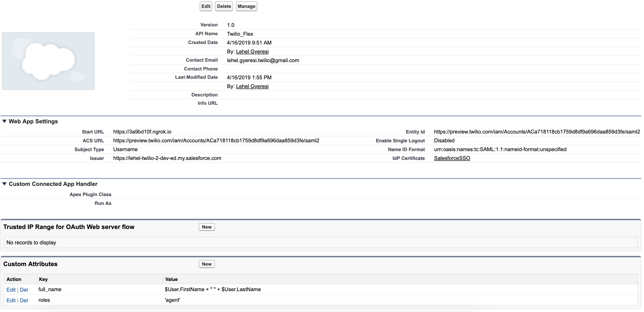Collapse the Custom Connected App Handler section
The width and height of the screenshot is (644, 312).
(x=4, y=184)
